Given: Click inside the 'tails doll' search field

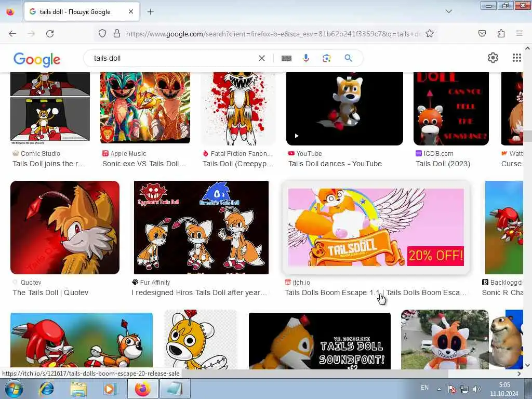Looking at the screenshot, I should tap(173, 58).
